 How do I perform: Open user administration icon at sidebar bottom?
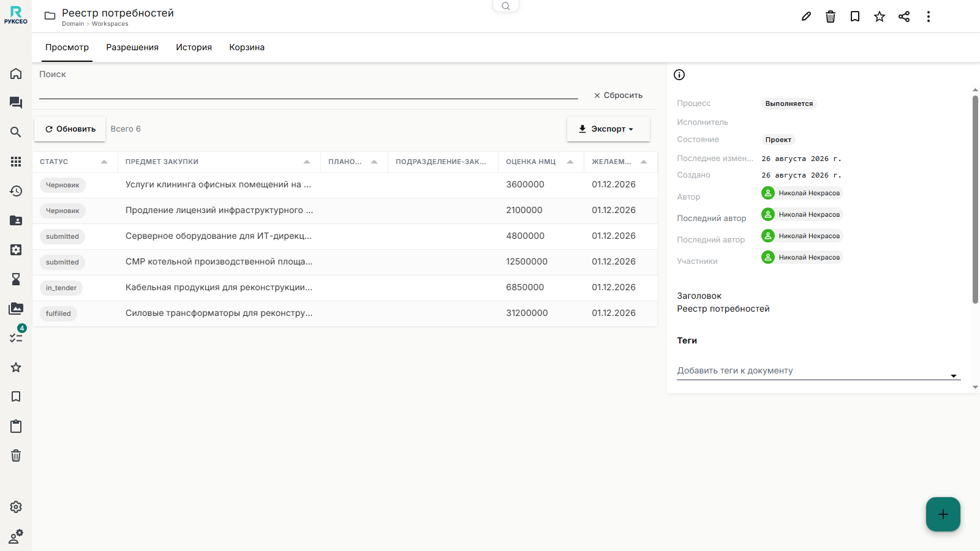[x=16, y=536]
